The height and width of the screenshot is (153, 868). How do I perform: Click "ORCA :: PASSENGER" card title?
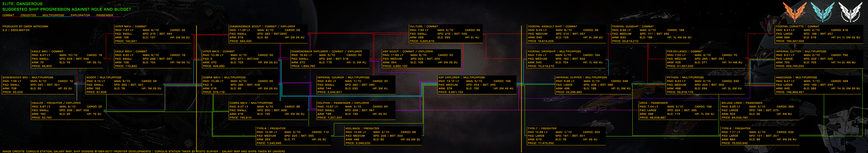[x=653, y=103]
